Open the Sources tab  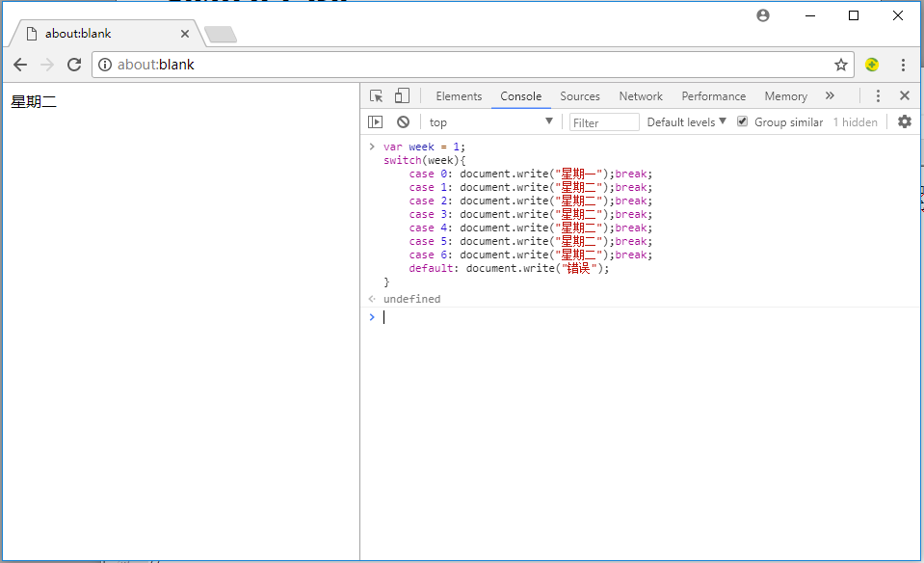point(580,96)
